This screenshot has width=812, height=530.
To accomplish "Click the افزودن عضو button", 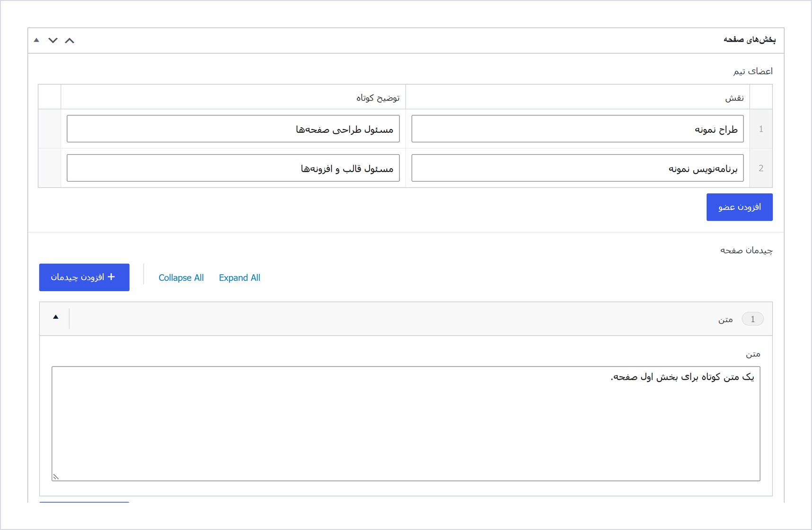I will click(739, 207).
